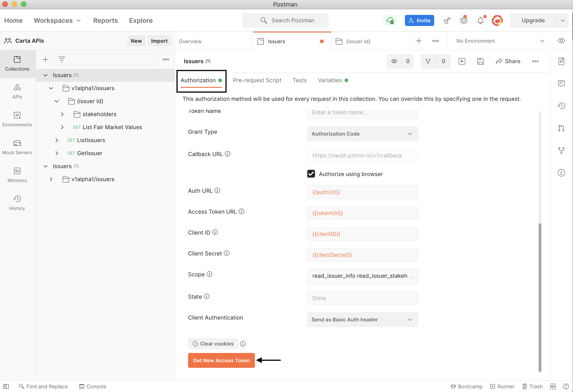Open the collection info icon in right rail
The height and width of the screenshot is (392, 573).
561,173
